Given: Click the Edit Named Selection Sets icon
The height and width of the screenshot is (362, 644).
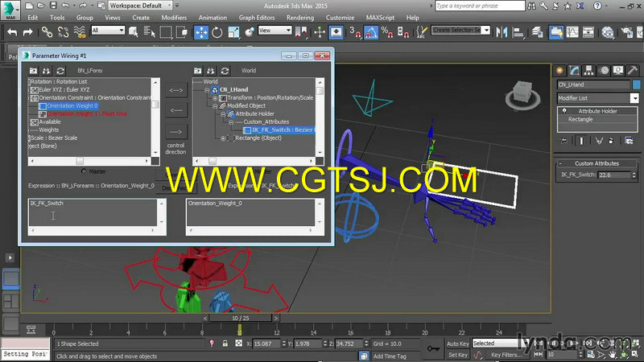Looking at the screenshot, I should [422, 32].
